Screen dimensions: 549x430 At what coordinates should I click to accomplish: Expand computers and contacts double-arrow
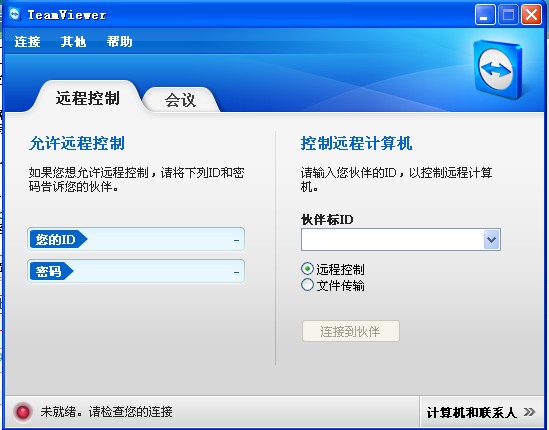tap(529, 412)
